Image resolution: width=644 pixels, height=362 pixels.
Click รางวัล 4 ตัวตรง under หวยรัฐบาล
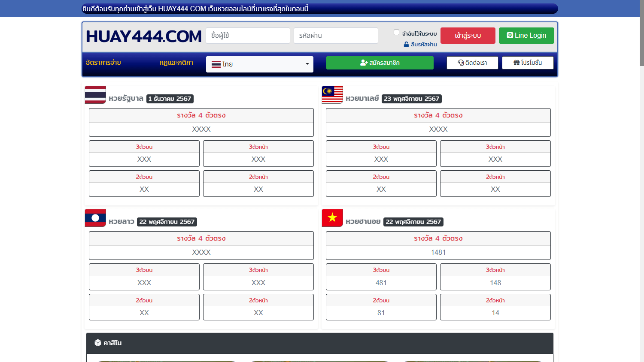click(201, 115)
